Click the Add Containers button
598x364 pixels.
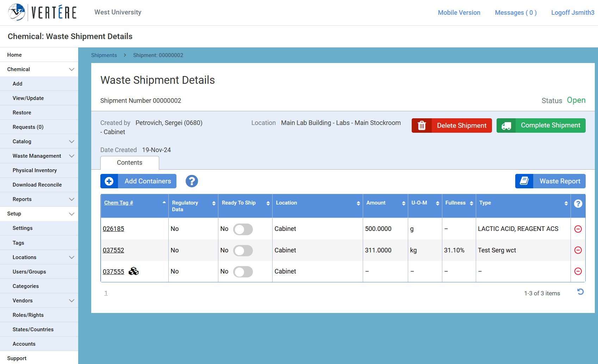click(138, 181)
